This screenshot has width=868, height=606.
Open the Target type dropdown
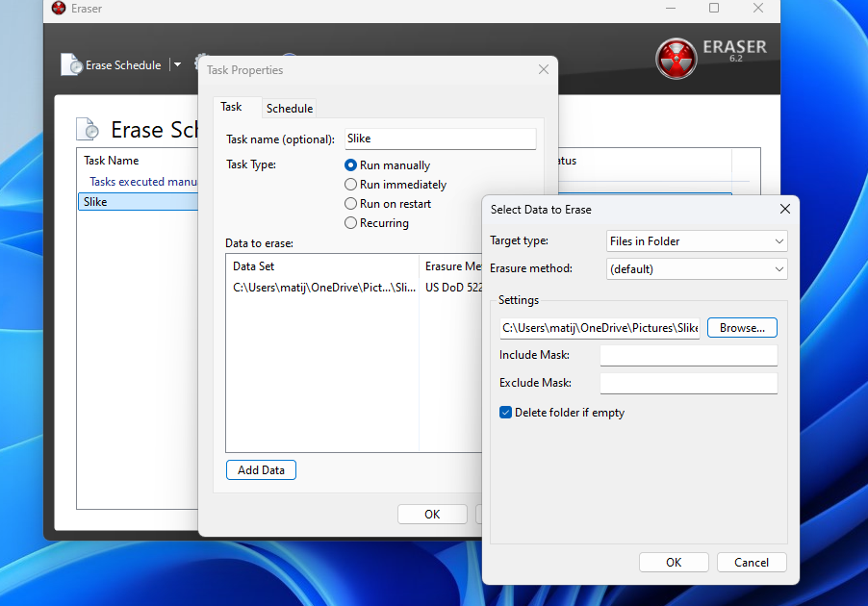tap(697, 240)
